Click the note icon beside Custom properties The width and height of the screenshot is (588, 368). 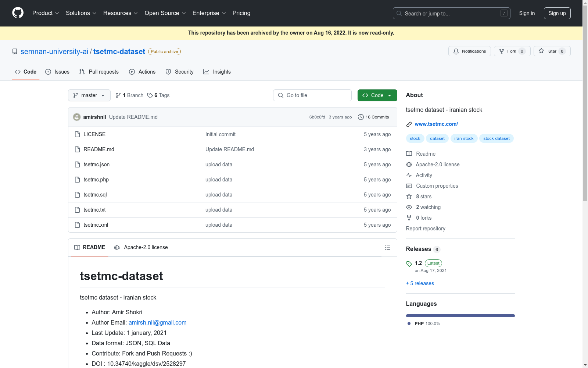click(409, 186)
